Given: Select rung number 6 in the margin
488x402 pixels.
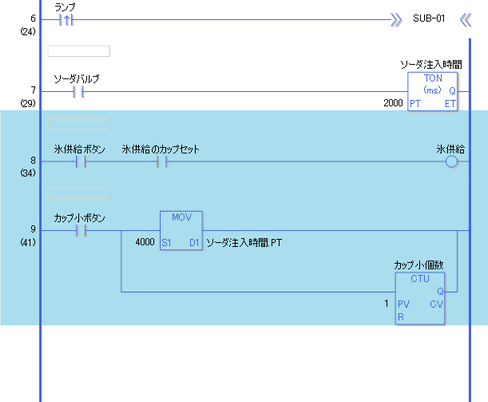Looking at the screenshot, I should [x=33, y=18].
